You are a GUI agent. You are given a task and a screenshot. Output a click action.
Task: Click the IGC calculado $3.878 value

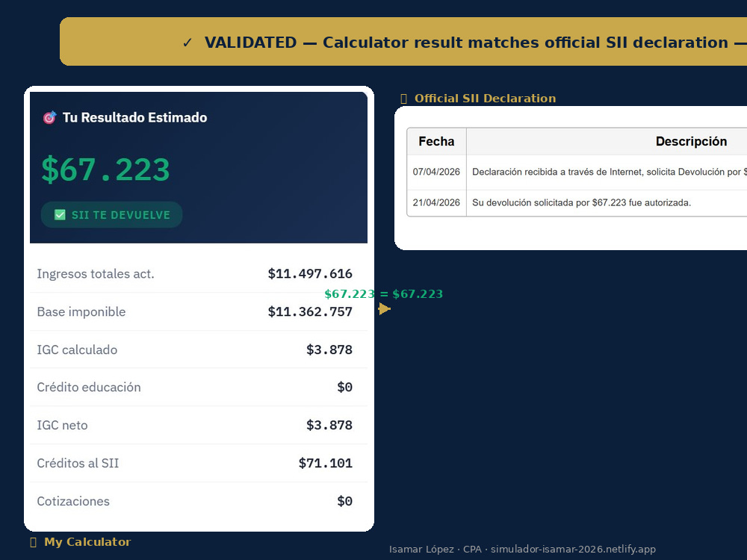click(x=329, y=349)
